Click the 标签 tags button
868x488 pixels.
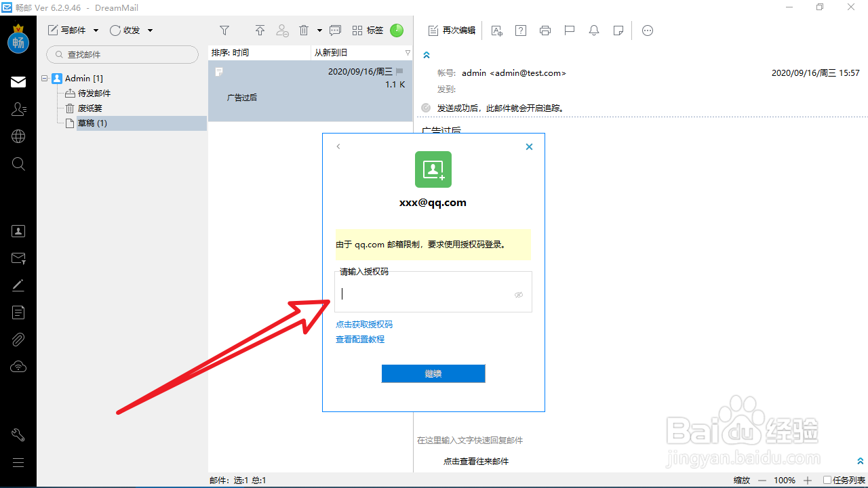click(x=368, y=30)
